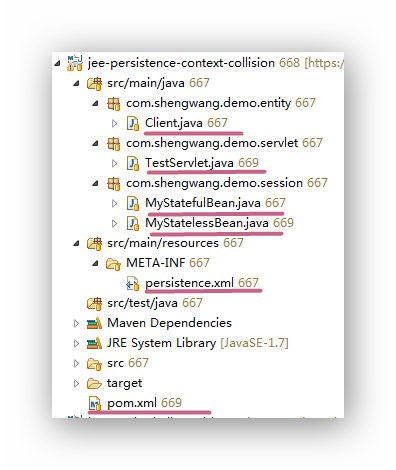Collapse the jee-persistence-context-collision project node
396x470 pixels.
58,63
